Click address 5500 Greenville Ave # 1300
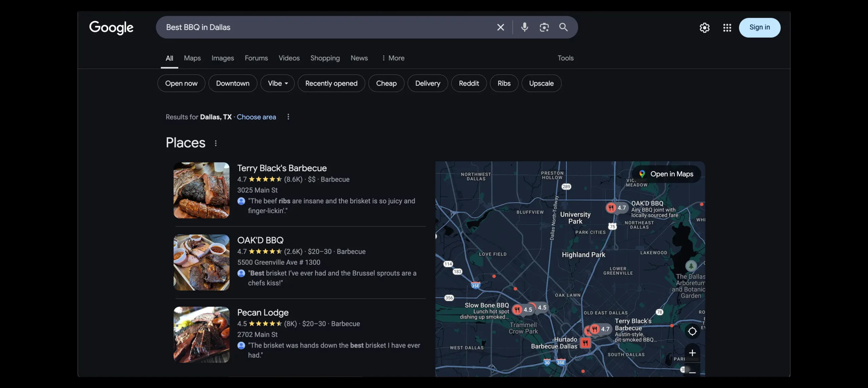The image size is (868, 388). (x=279, y=262)
